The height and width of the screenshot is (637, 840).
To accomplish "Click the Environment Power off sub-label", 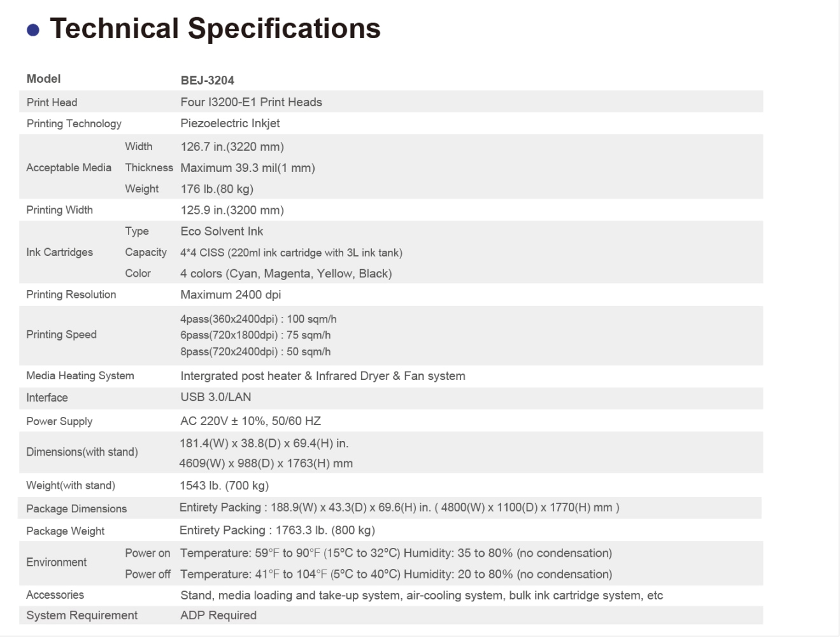I will (147, 575).
